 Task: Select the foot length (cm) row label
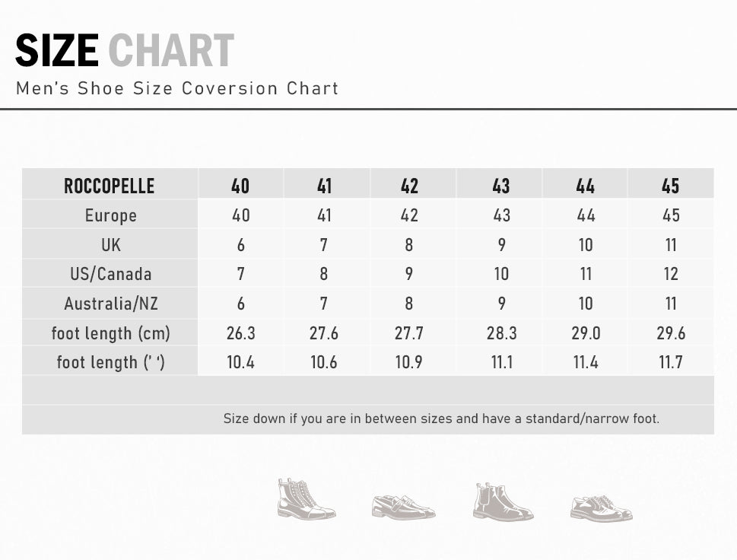111,332
